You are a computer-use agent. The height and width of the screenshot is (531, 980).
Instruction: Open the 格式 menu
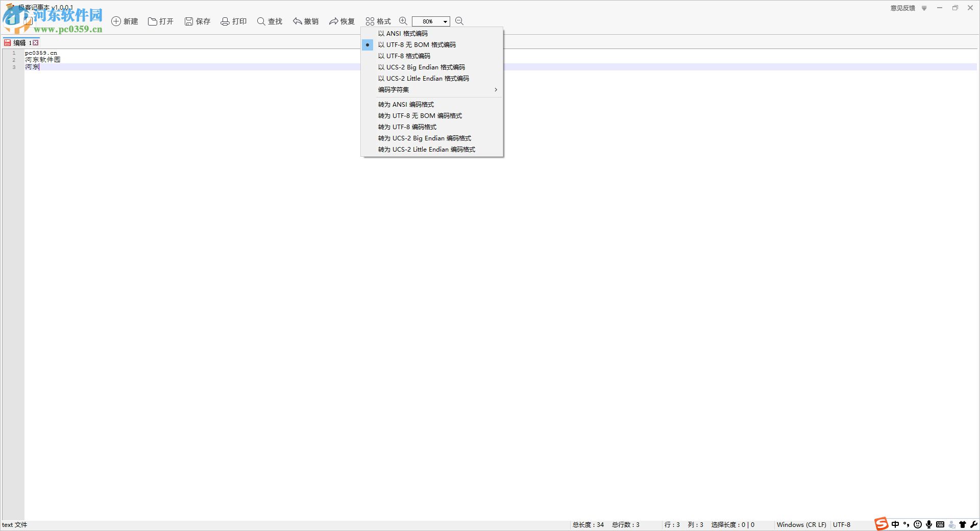point(378,21)
